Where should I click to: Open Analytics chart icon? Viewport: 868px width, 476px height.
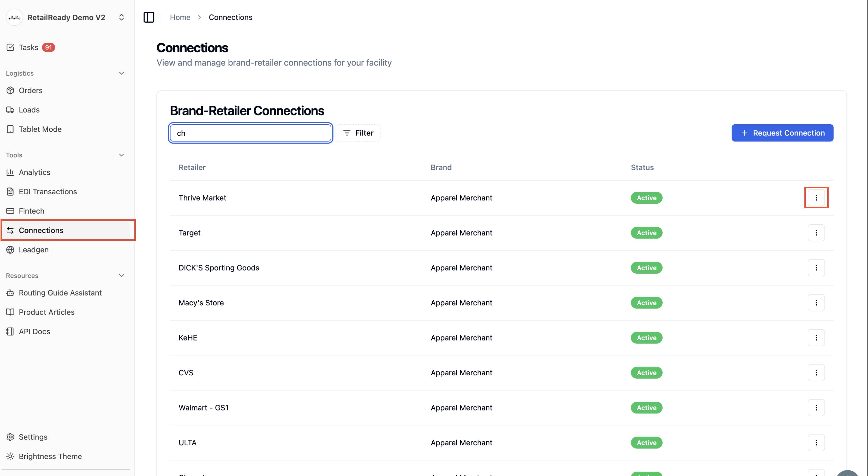coord(10,172)
